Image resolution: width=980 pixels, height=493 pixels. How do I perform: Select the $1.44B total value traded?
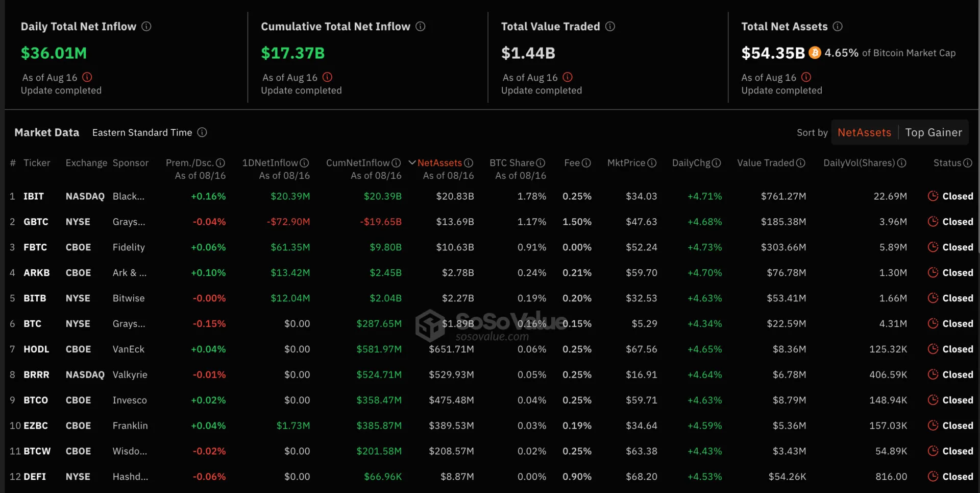(528, 53)
